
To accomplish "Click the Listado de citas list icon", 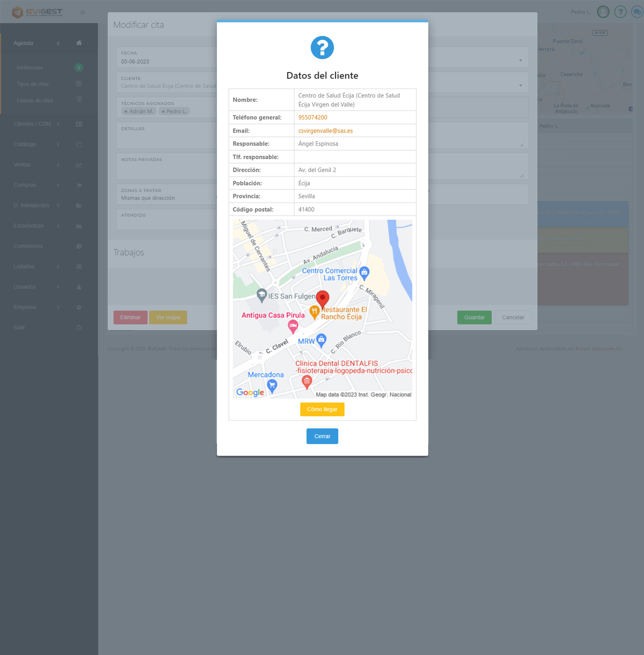I will coord(79,100).
